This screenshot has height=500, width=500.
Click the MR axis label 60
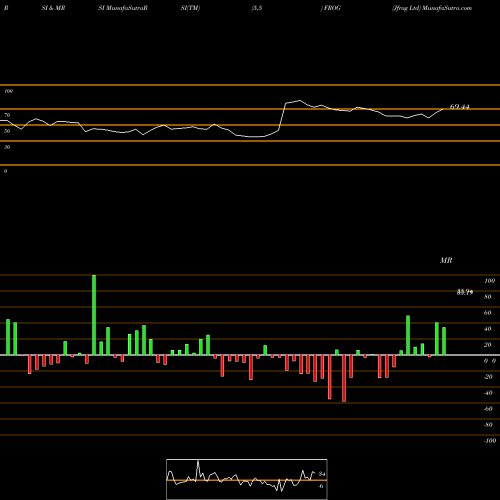(488, 313)
